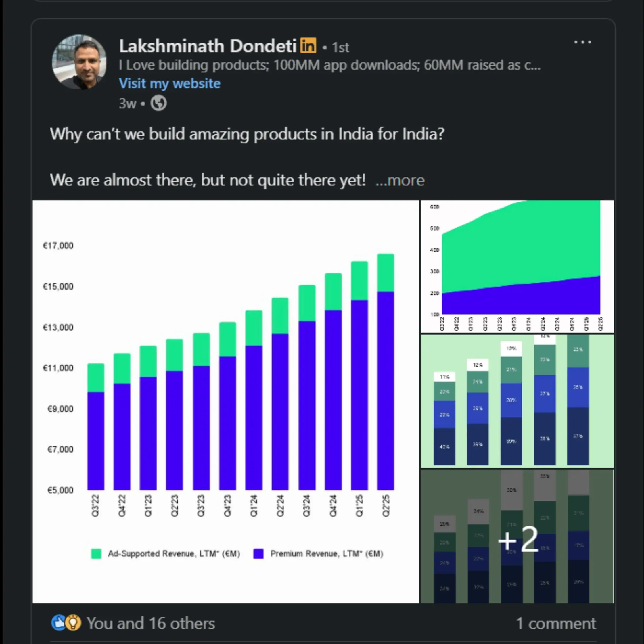This screenshot has height=644, width=644.
Task: Open the Visit my website link
Action: pos(170,83)
